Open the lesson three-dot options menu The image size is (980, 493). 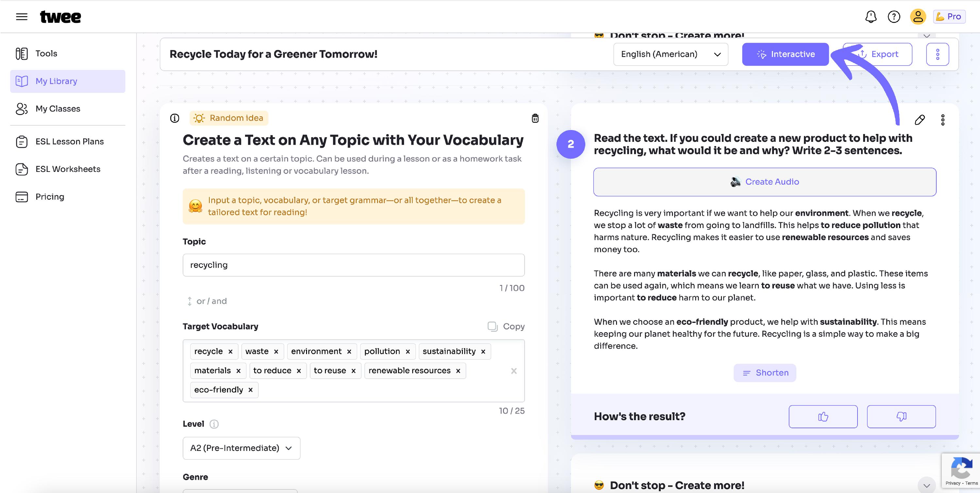coord(938,55)
